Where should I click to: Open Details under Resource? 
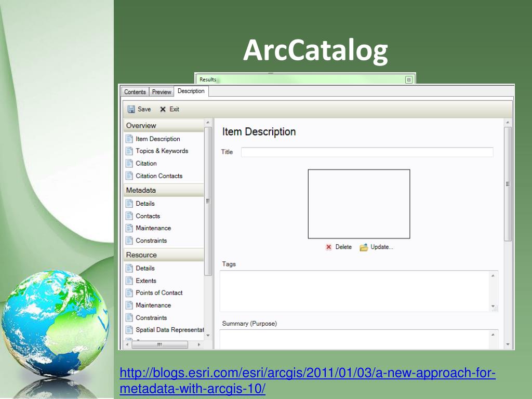(x=145, y=268)
